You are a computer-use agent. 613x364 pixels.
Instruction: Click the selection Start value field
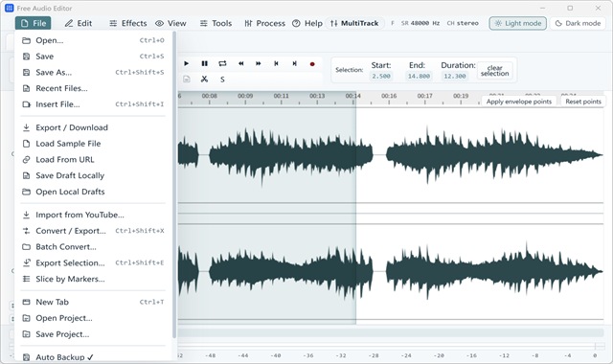click(381, 77)
